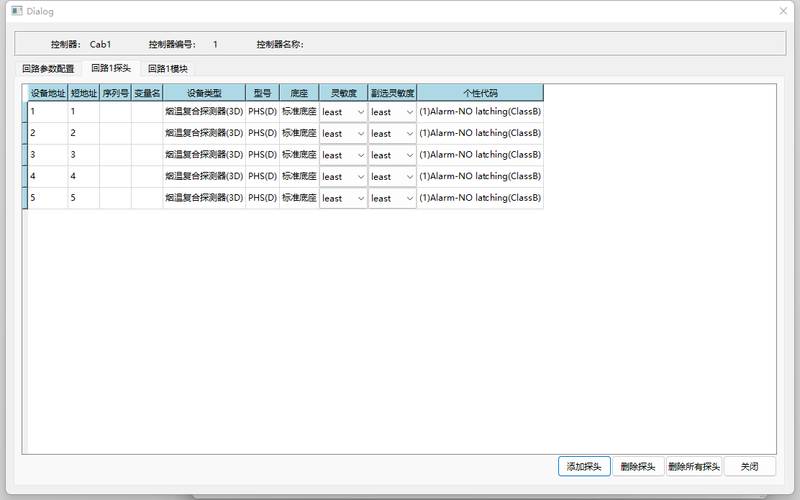This screenshot has height=500, width=800.
Task: Open the 灵敏度 dropdown in row 3
Action: [x=343, y=155]
